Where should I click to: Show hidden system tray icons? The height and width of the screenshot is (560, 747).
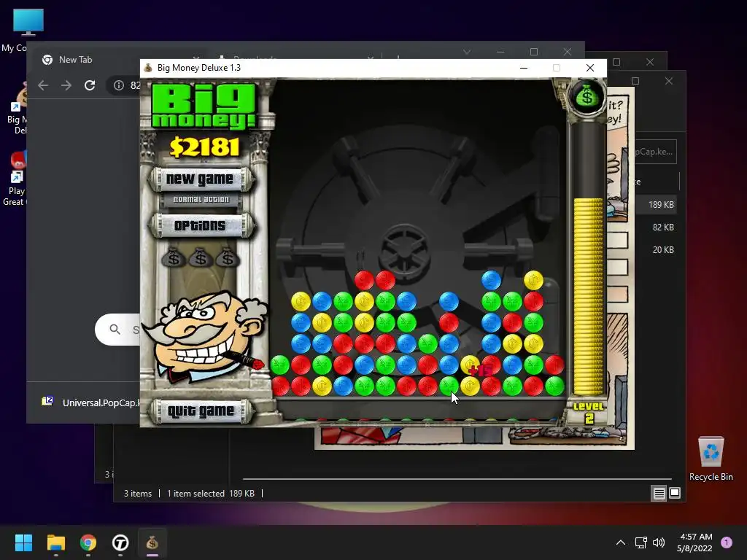[x=620, y=542]
